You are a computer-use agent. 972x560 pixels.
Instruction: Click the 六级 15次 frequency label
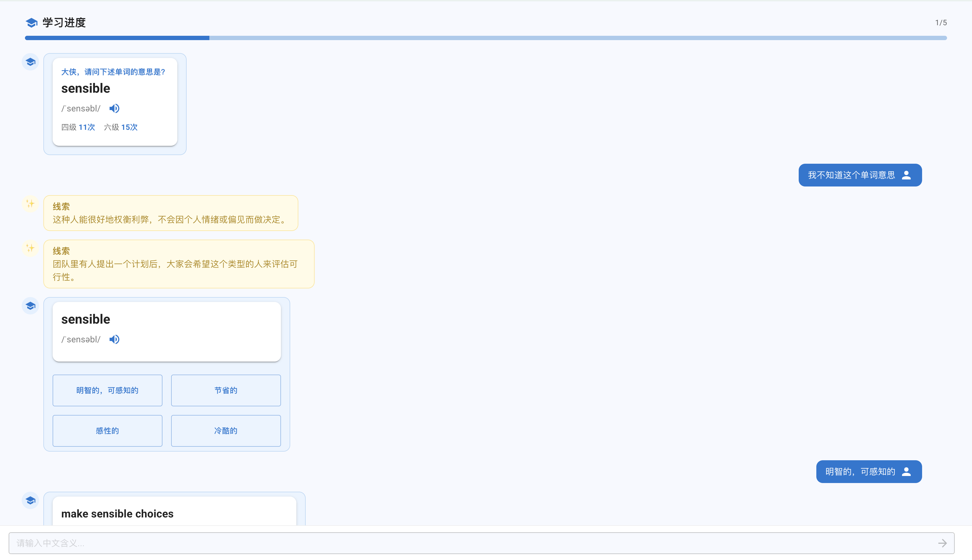(120, 127)
